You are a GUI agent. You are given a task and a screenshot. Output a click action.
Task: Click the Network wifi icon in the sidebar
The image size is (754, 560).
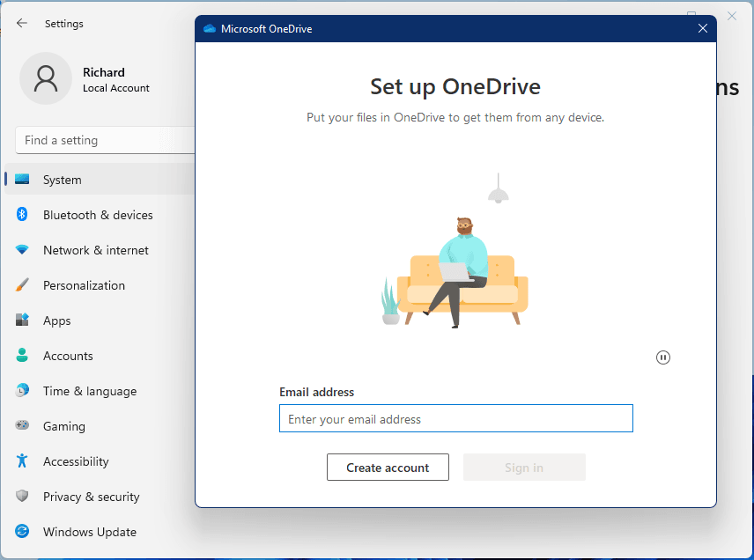coord(22,250)
